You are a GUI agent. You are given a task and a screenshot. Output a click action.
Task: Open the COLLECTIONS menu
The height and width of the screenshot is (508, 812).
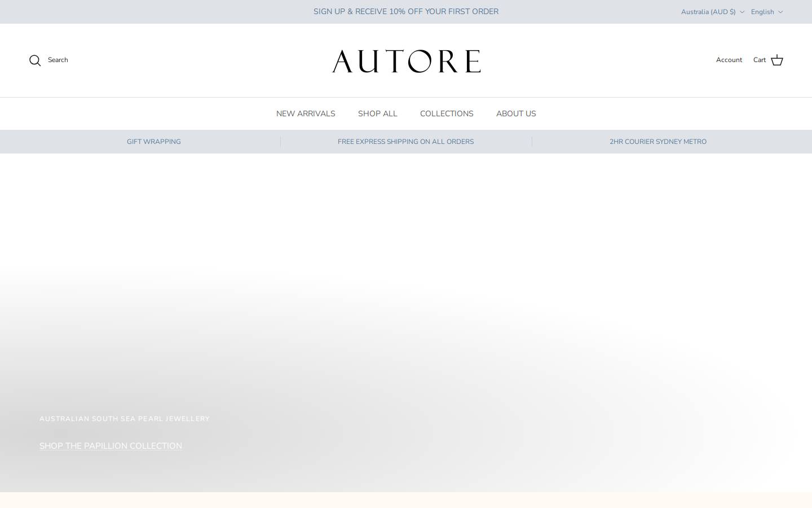(447, 113)
